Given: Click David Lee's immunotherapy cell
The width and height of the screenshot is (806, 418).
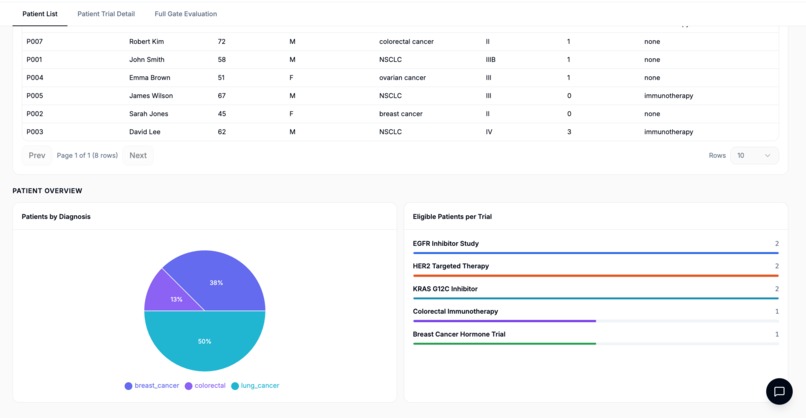Looking at the screenshot, I should [x=669, y=132].
